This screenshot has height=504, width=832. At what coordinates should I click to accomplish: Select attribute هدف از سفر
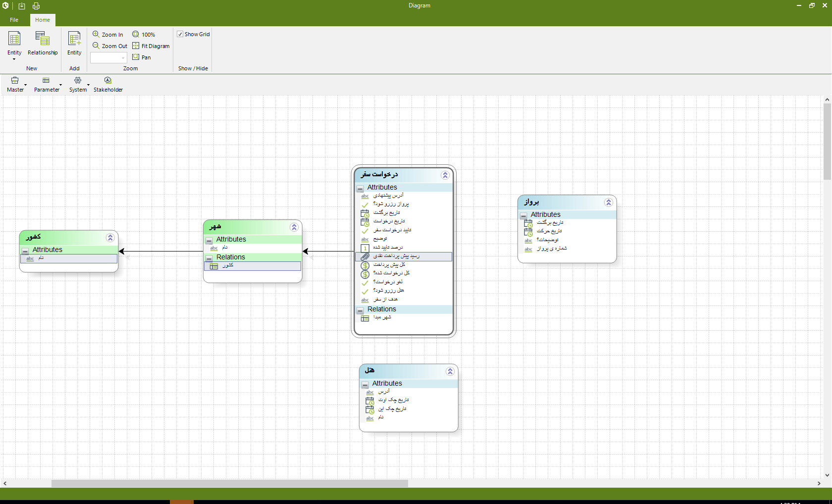click(x=385, y=300)
